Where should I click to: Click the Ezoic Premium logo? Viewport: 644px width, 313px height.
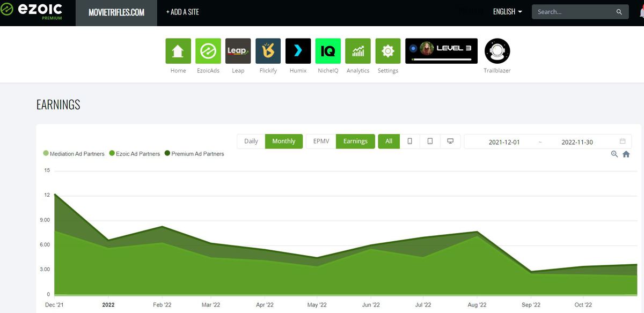click(x=32, y=11)
